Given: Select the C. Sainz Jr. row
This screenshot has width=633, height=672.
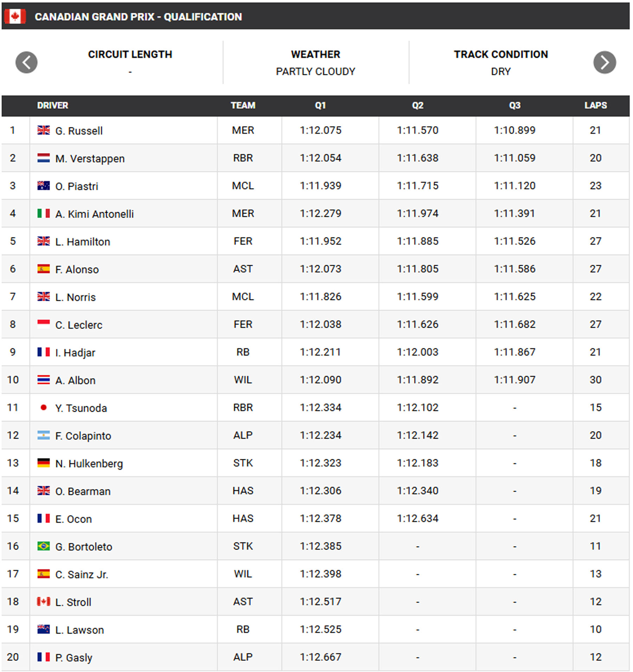Looking at the screenshot, I should tap(315, 574).
